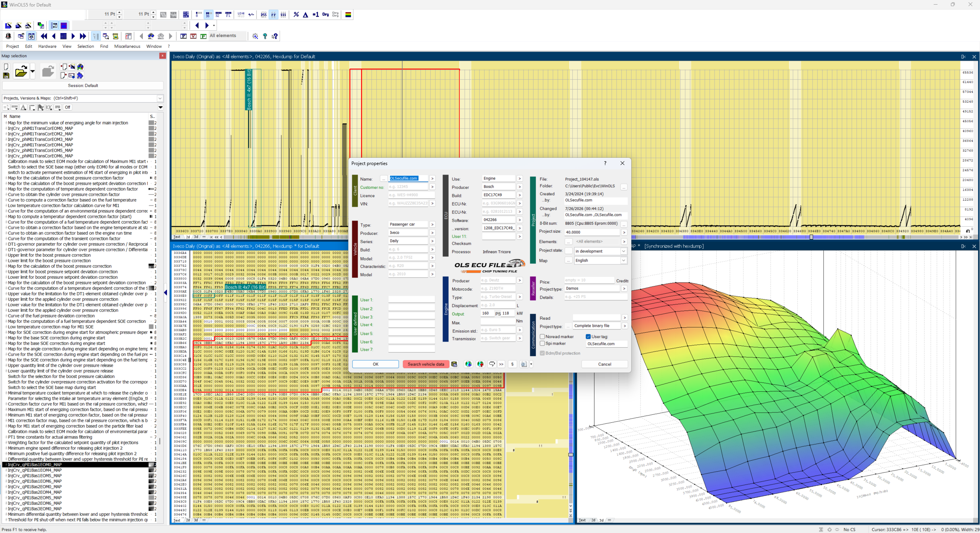Image resolution: width=980 pixels, height=533 pixels.
Task: Click the Search vehicle data button
Action: (426, 364)
